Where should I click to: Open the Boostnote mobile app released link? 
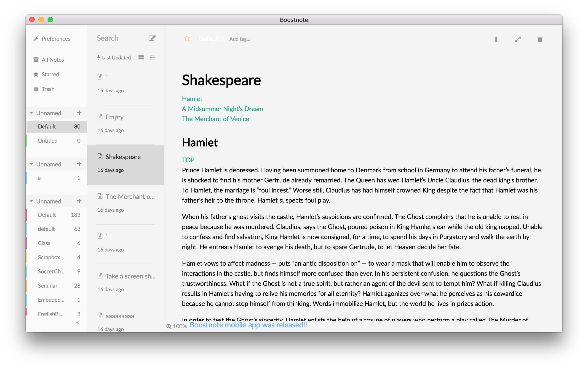tap(248, 325)
